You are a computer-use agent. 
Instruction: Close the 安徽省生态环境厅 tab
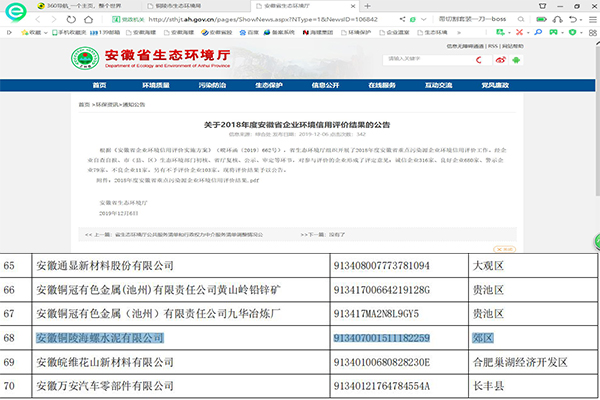pyautogui.click(x=353, y=6)
